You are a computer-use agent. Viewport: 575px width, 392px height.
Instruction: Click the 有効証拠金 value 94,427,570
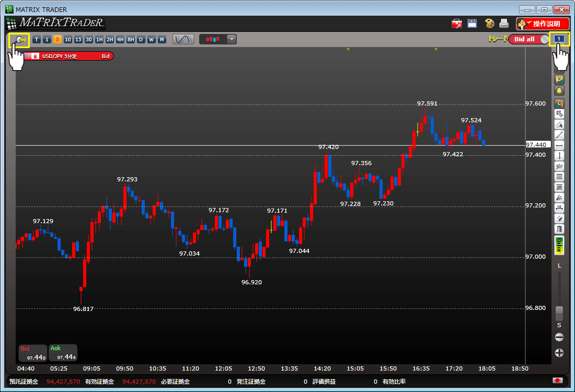coord(139,382)
